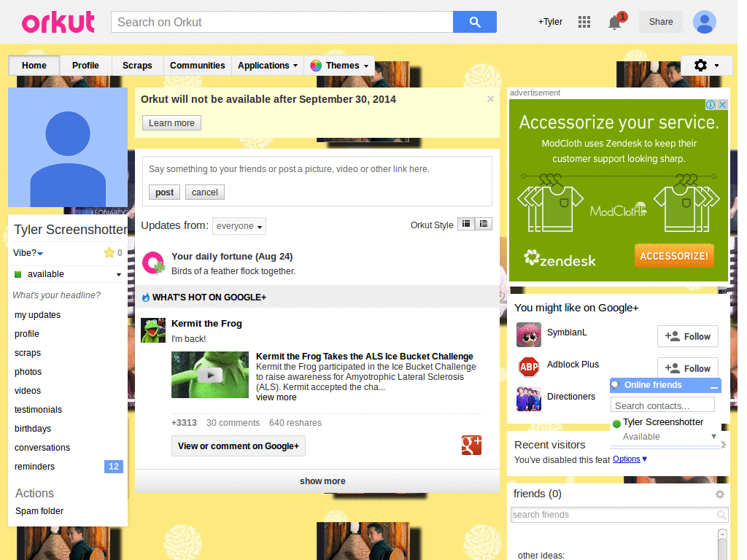This screenshot has height=560, width=747.
Task: Focus the Search on Orkut field
Action: click(x=282, y=22)
